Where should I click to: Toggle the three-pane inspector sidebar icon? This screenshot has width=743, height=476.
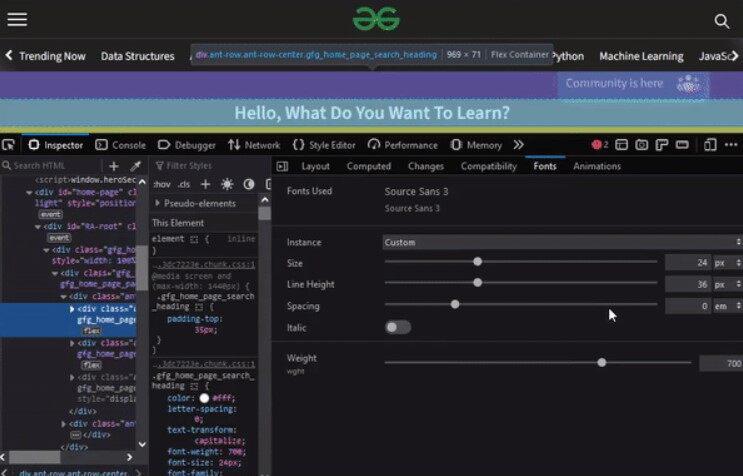[x=282, y=166]
